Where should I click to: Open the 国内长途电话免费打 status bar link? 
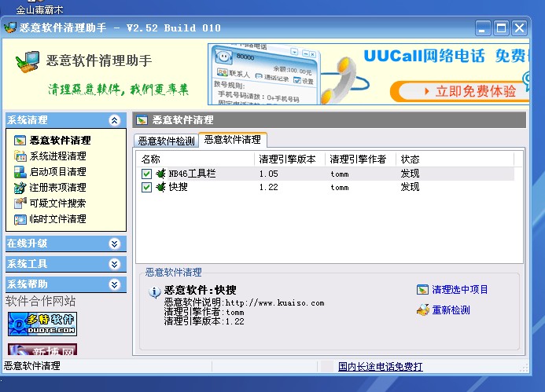click(381, 367)
